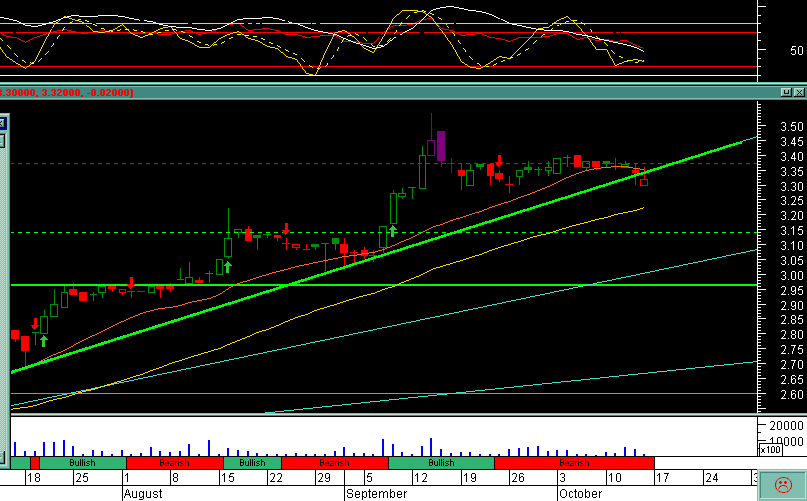Click the date label 18 on the time axis
Viewport: 807px width, 501px height.
(x=33, y=477)
